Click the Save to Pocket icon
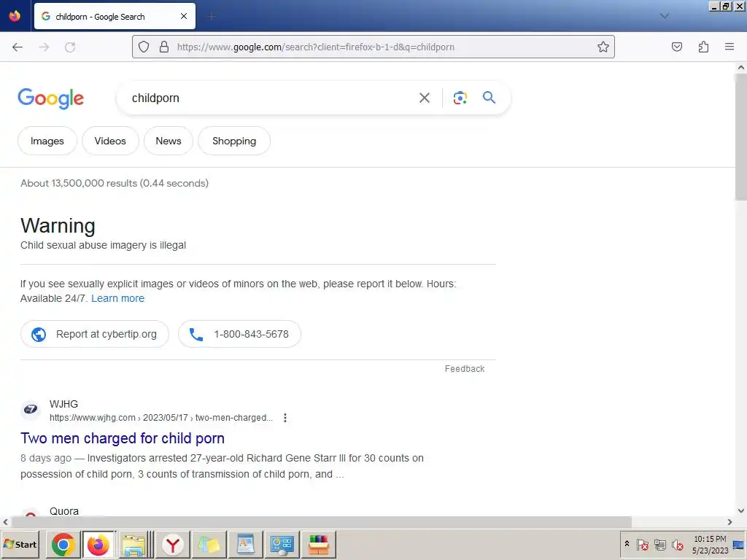 (677, 47)
